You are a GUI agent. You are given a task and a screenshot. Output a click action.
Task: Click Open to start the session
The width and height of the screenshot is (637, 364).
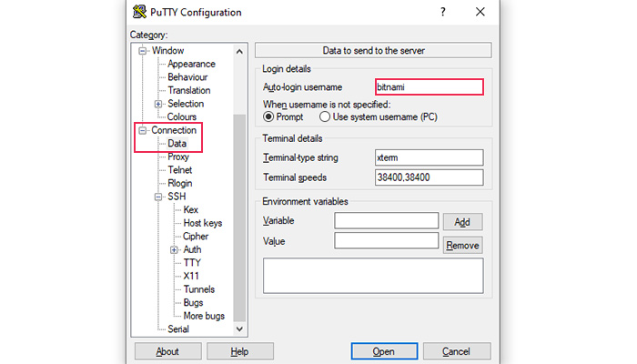pos(384,351)
